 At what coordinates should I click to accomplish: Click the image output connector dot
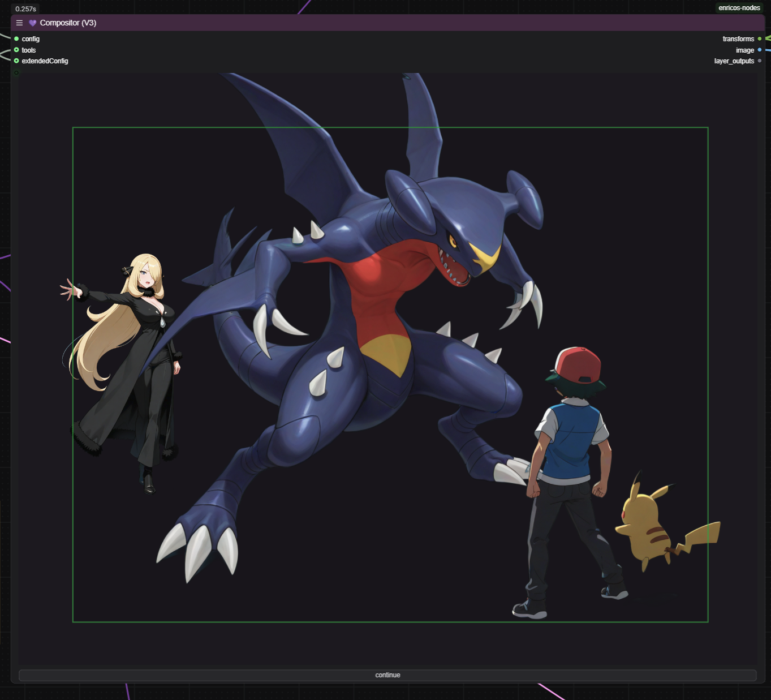(760, 50)
